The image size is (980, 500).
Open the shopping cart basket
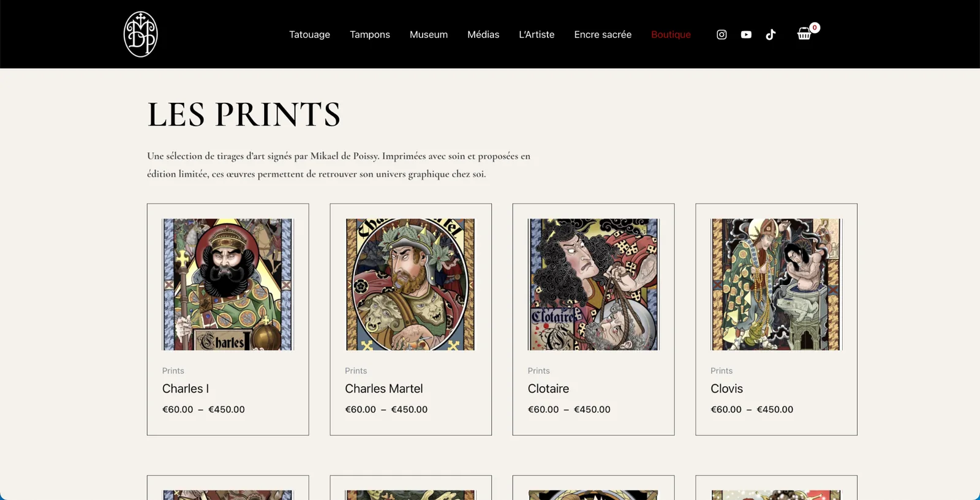(805, 34)
